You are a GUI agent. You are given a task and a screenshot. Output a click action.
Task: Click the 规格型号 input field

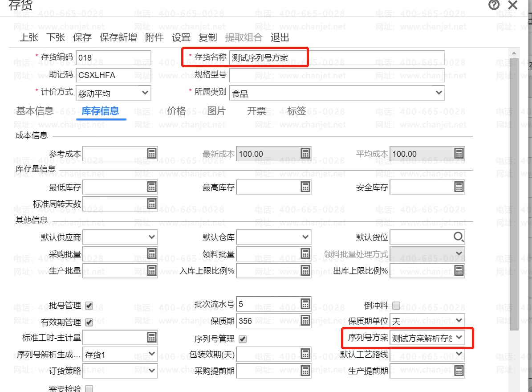coord(337,75)
